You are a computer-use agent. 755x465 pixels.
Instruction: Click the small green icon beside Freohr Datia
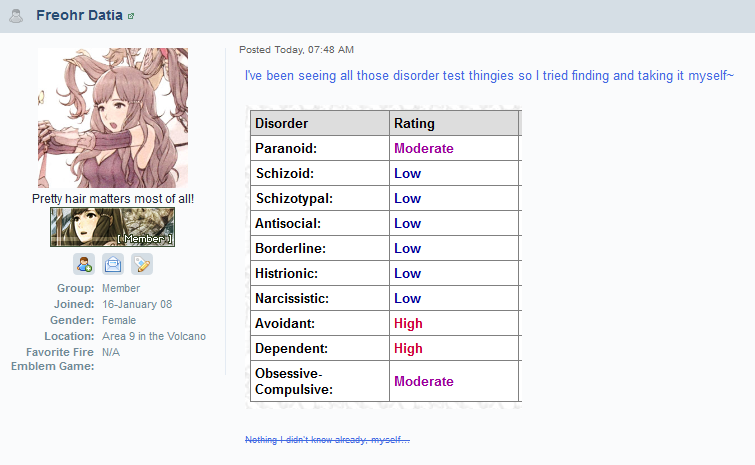pos(130,16)
